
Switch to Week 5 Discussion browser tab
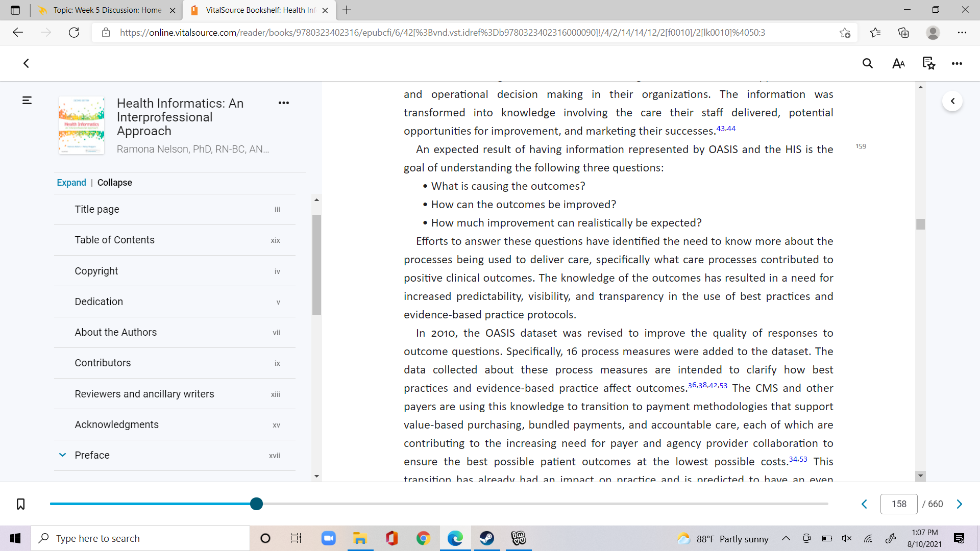107,10
